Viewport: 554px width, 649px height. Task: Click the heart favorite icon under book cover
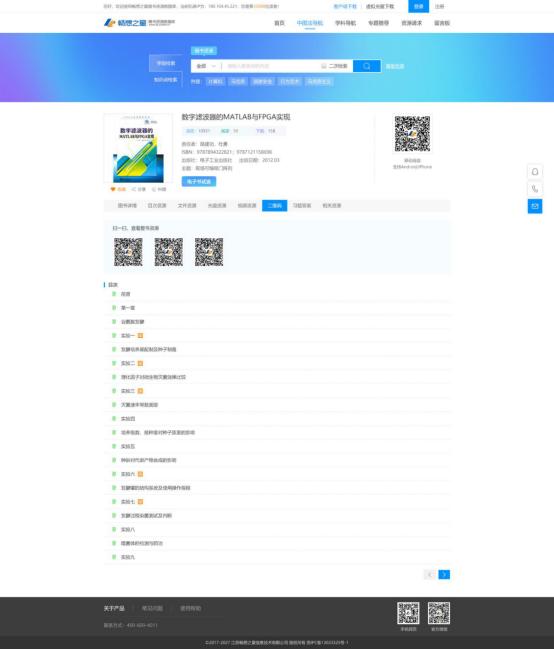113,189
